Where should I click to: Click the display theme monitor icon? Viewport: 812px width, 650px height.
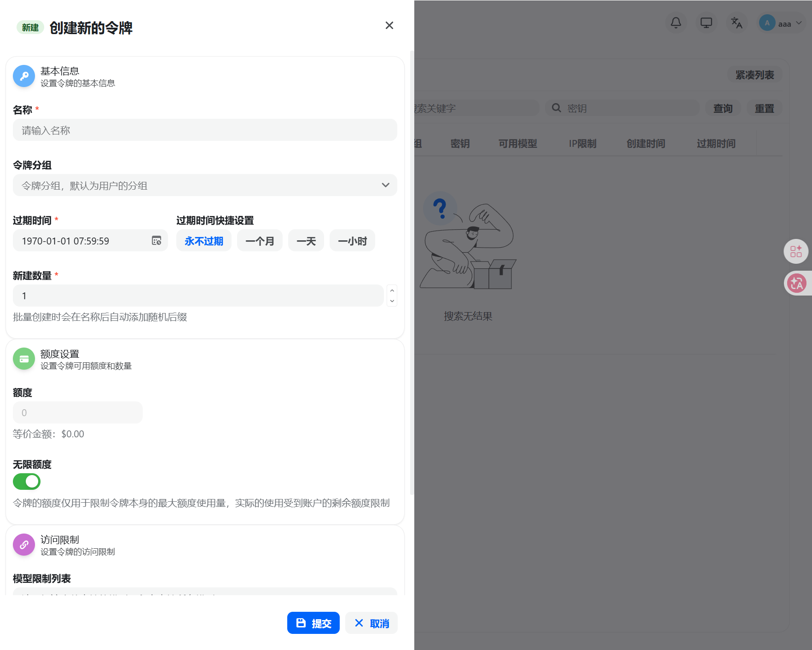pos(706,23)
